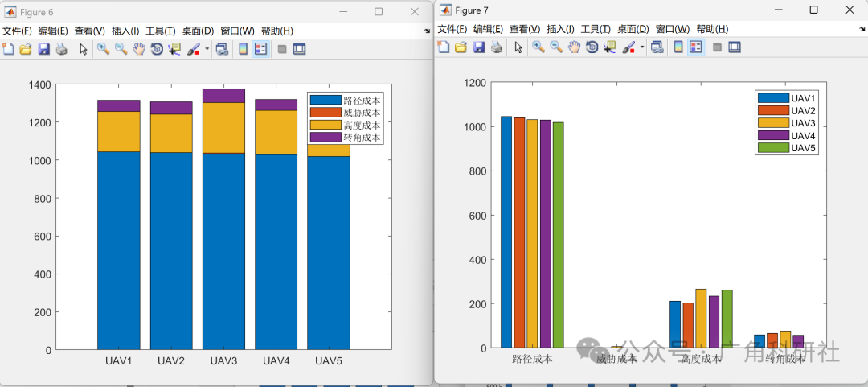The image size is (868, 387).
Task: Select Zoom In tool in Figure 6
Action: pyautogui.click(x=103, y=49)
